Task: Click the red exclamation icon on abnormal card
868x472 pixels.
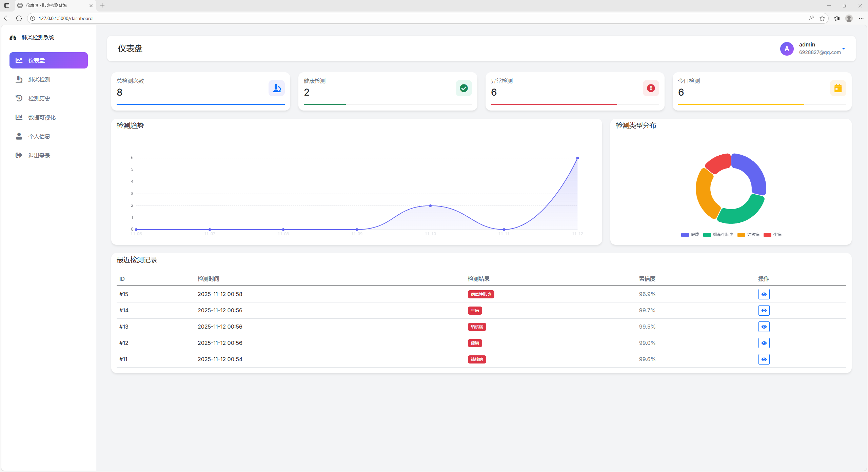Action: pyautogui.click(x=651, y=88)
